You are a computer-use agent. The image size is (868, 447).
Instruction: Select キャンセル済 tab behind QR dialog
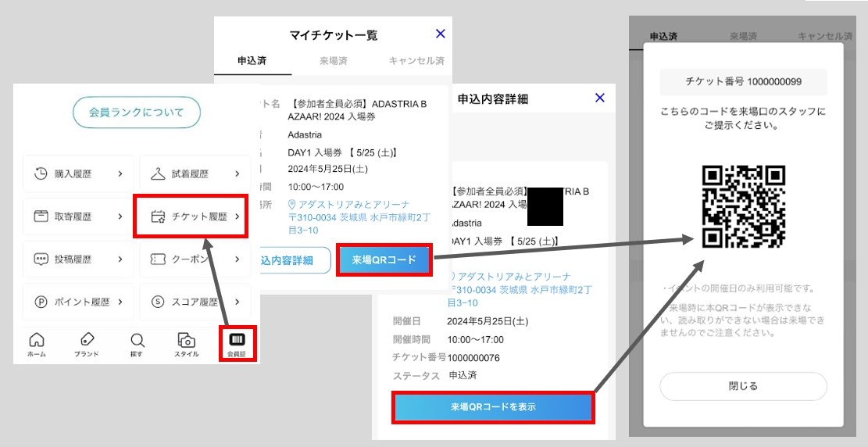[825, 37]
